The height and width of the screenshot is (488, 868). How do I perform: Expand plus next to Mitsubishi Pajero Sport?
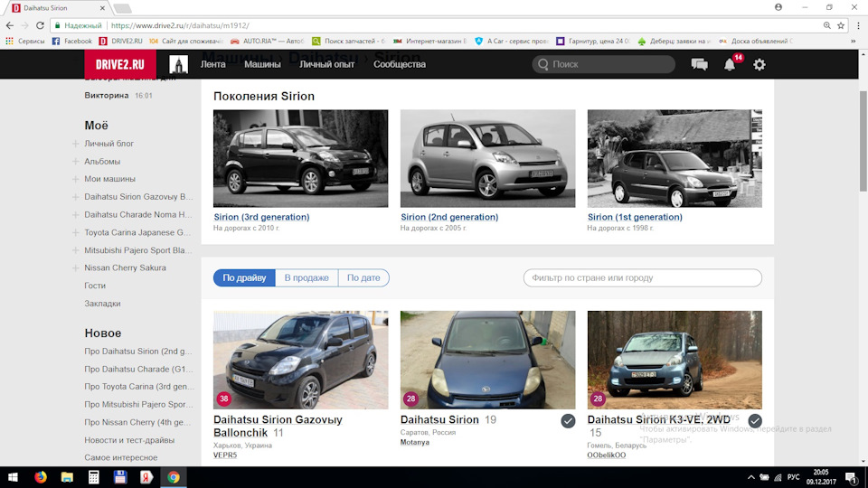(x=75, y=250)
